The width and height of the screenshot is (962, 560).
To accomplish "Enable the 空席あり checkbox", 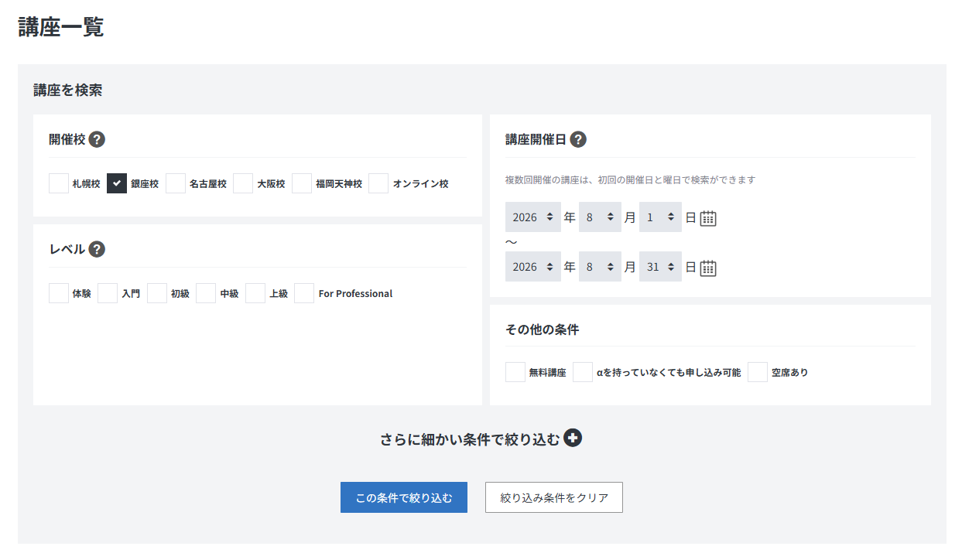I will 758,372.
